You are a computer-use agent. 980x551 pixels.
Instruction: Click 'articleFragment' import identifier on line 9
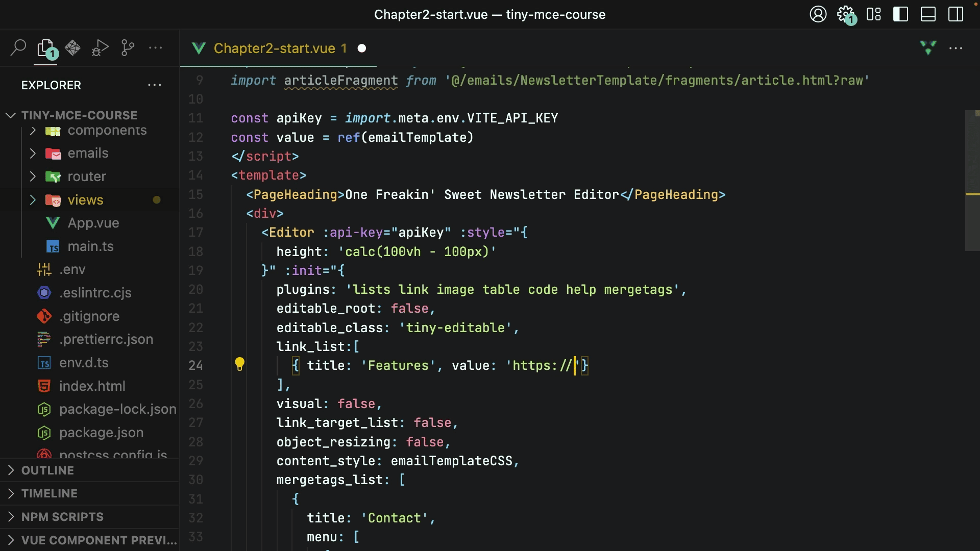point(341,81)
